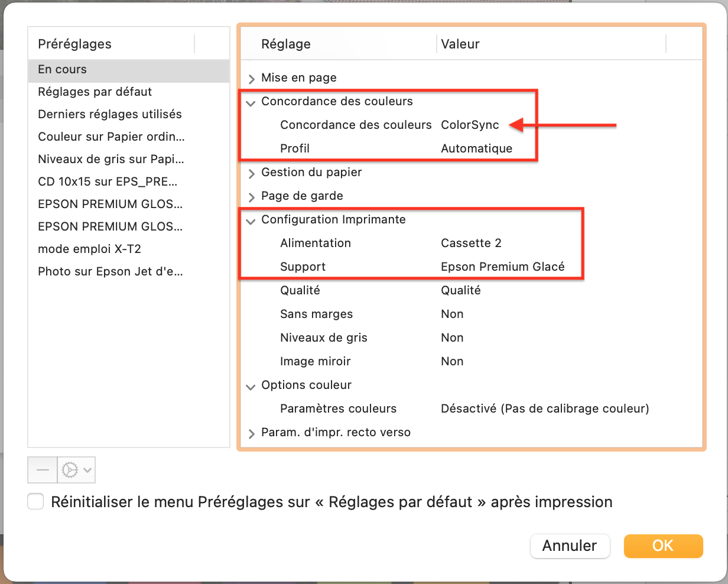
Task: Select the Niveaux de gris setting row
Action: 472,338
